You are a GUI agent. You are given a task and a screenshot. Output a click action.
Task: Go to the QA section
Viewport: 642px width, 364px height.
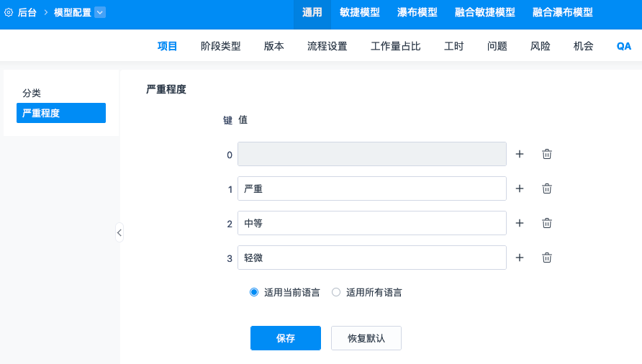pyautogui.click(x=624, y=46)
